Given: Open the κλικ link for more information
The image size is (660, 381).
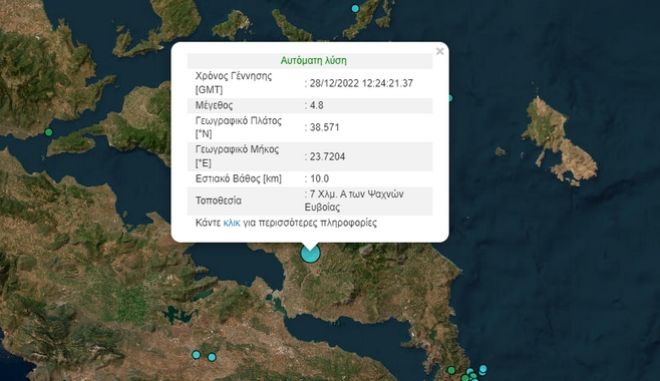Looking at the screenshot, I should pyautogui.click(x=232, y=223).
